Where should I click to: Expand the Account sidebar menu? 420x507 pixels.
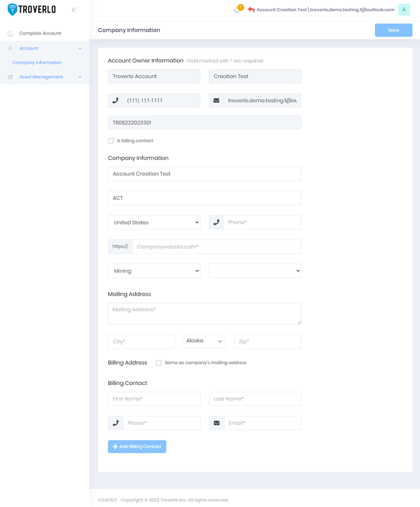[45, 48]
